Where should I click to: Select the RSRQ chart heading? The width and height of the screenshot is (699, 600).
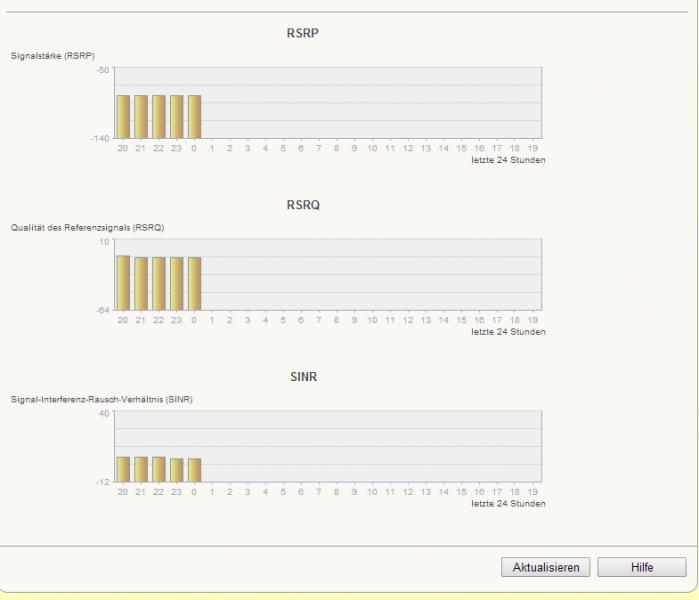click(303, 205)
